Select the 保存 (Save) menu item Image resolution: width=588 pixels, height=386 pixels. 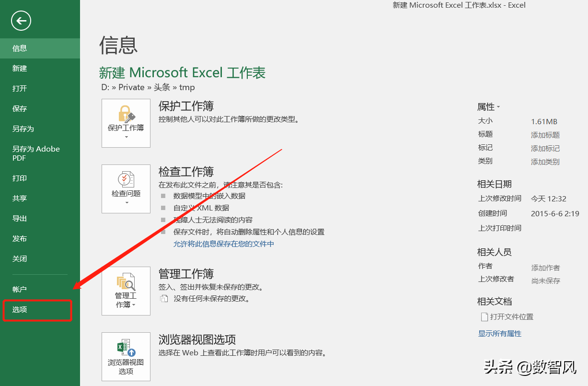point(40,109)
